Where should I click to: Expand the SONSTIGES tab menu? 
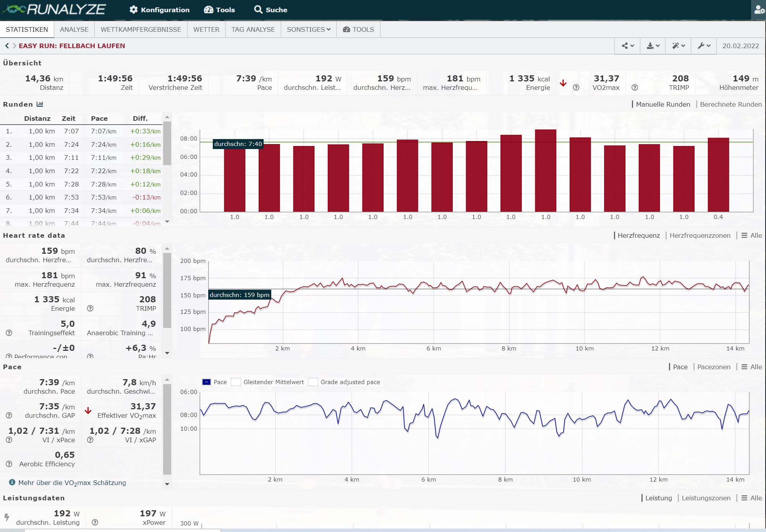click(x=308, y=29)
